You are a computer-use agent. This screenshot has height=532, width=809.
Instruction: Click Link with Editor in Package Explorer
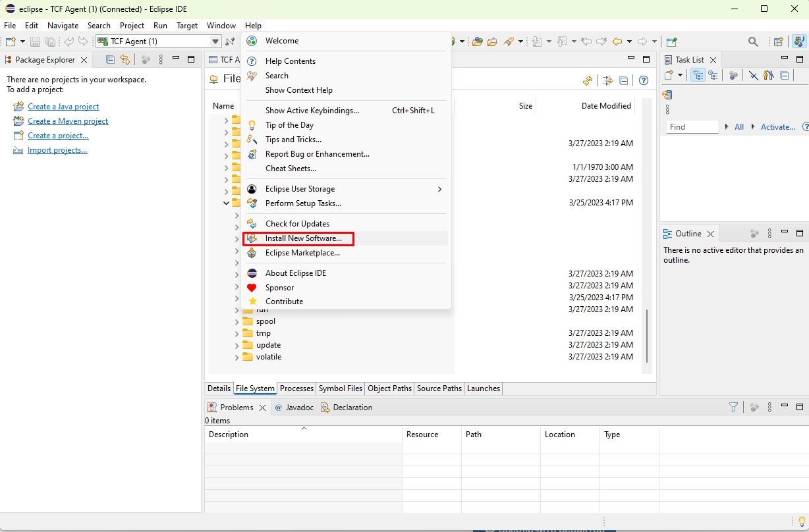(125, 59)
